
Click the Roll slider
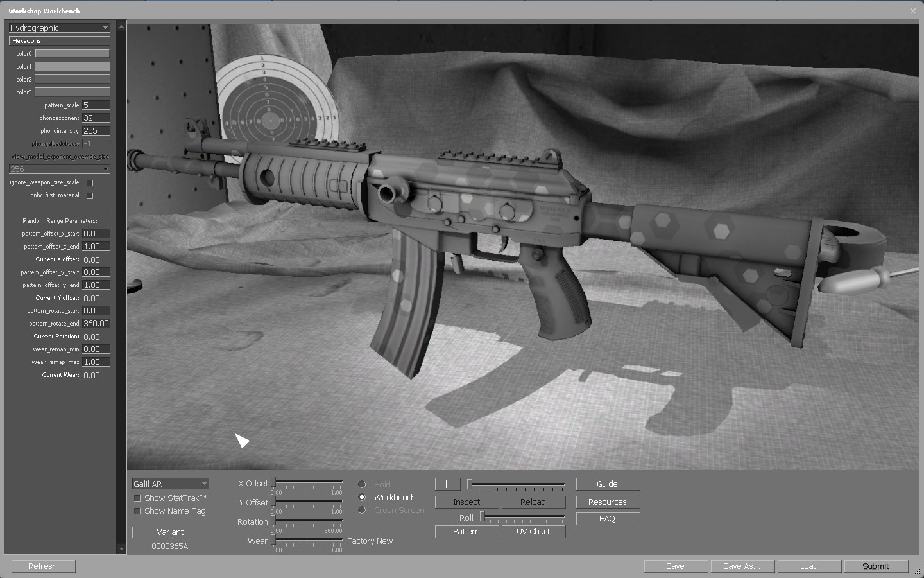pyautogui.click(x=522, y=517)
